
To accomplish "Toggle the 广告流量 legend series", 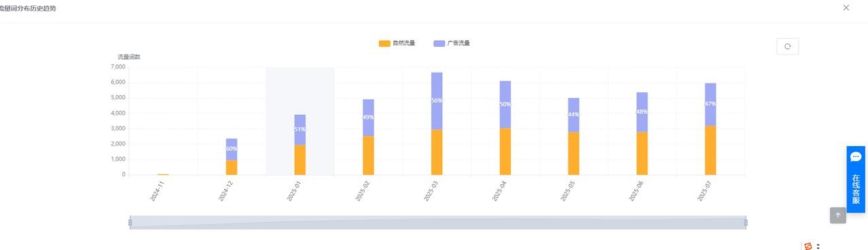I will (452, 43).
